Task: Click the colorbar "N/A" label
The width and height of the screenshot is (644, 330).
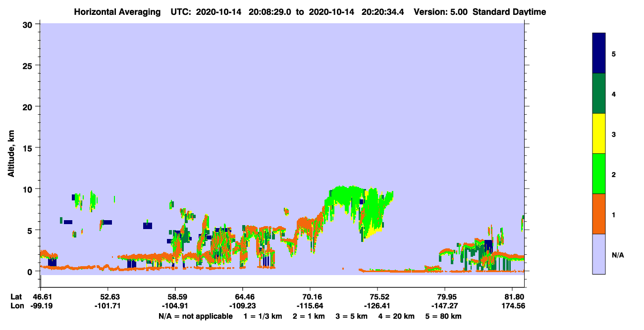Action: tap(618, 255)
